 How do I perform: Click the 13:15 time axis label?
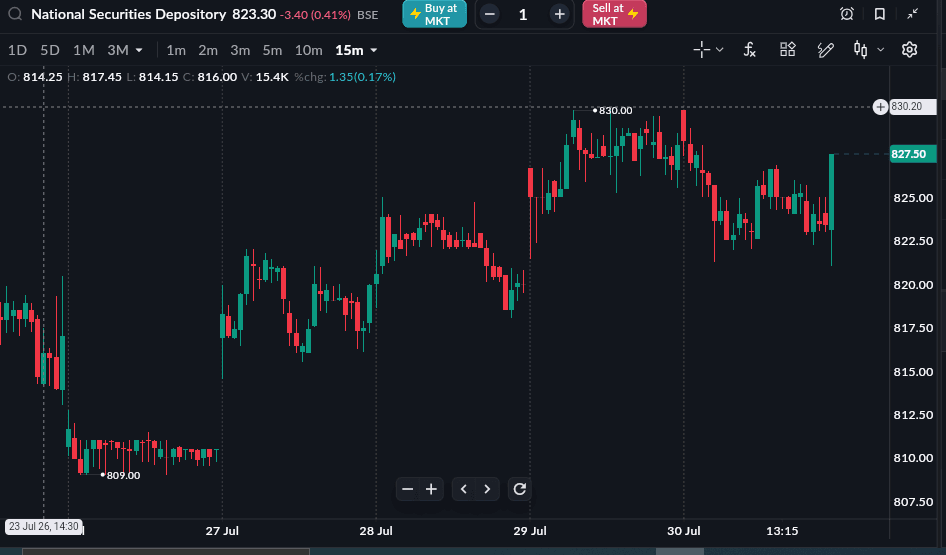pyautogui.click(x=782, y=531)
